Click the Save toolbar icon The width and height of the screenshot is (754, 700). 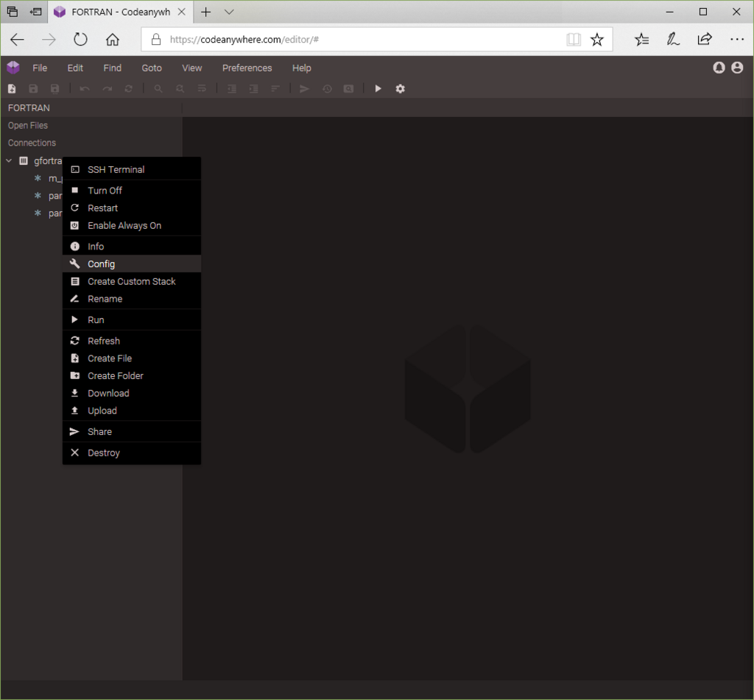point(33,88)
